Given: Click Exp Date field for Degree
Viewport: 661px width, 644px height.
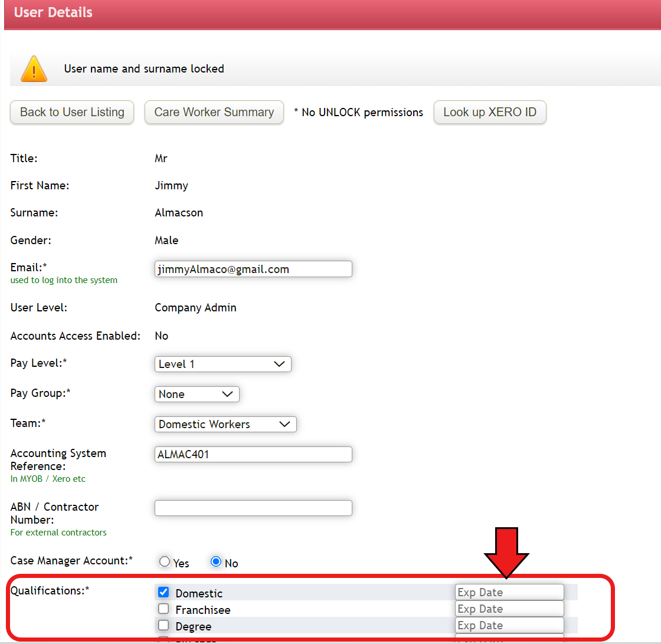Looking at the screenshot, I should point(509,625).
